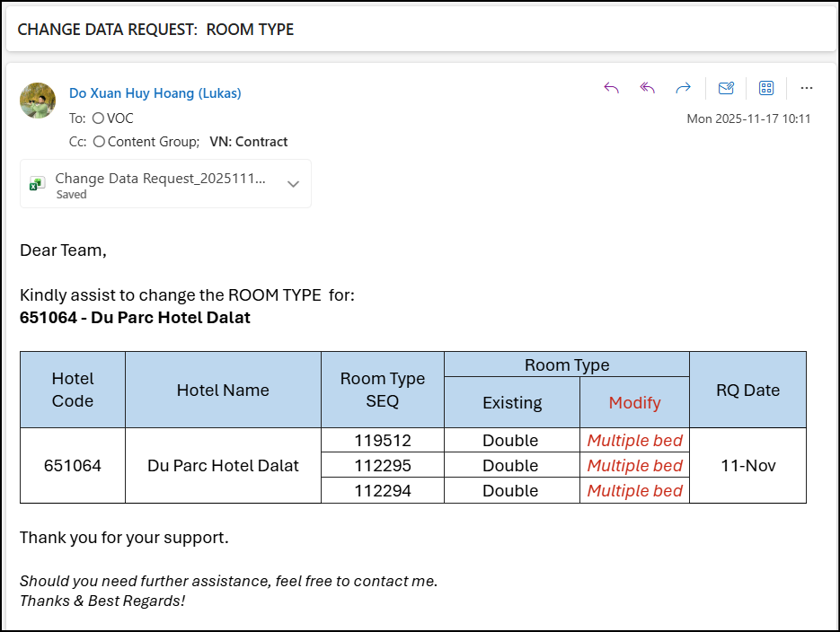Click the Excel file icon on the attachment
Viewport: 840px width, 632px height.
pos(37,184)
